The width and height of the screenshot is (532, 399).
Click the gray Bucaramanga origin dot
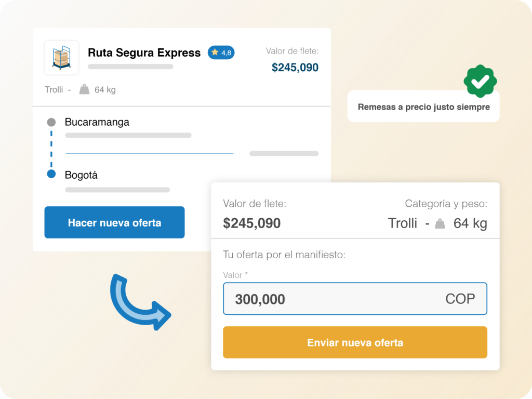(x=51, y=123)
